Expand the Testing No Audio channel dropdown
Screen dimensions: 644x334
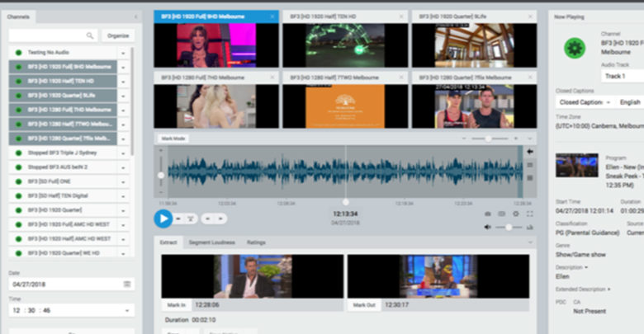[x=124, y=53]
